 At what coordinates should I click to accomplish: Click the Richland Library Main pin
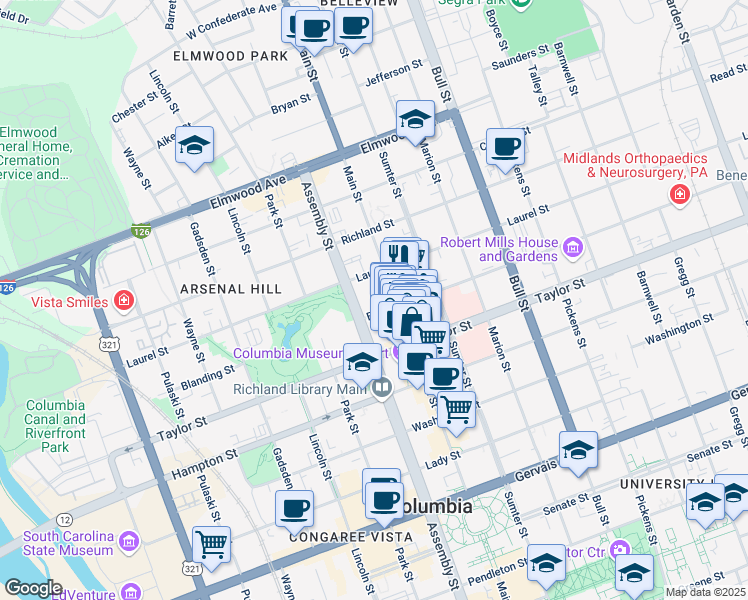(383, 389)
